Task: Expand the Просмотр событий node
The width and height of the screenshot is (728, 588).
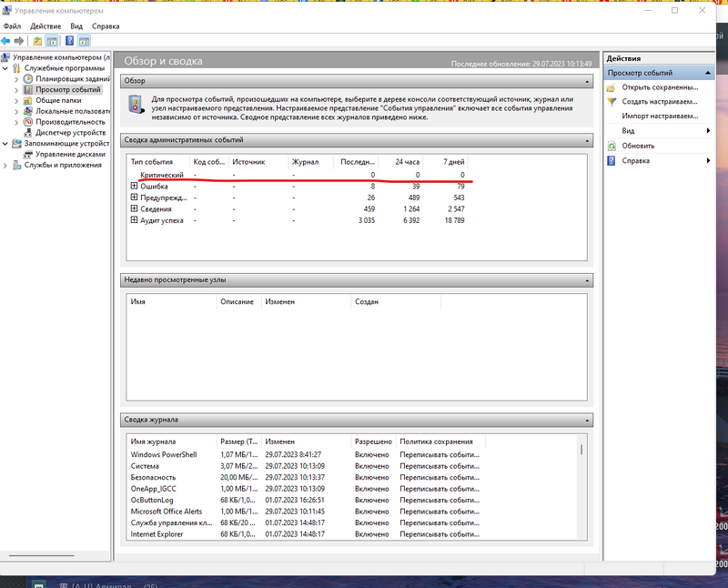Action: pyautogui.click(x=16, y=89)
